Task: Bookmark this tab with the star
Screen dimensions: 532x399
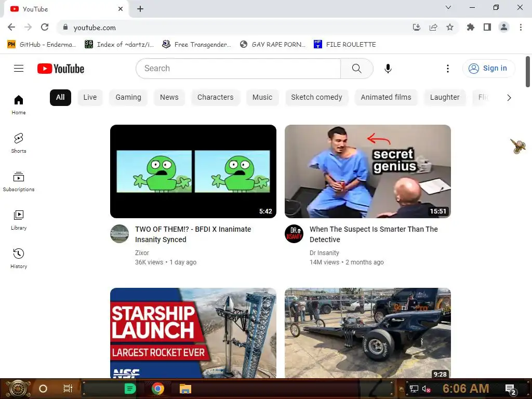Action: tap(450, 27)
